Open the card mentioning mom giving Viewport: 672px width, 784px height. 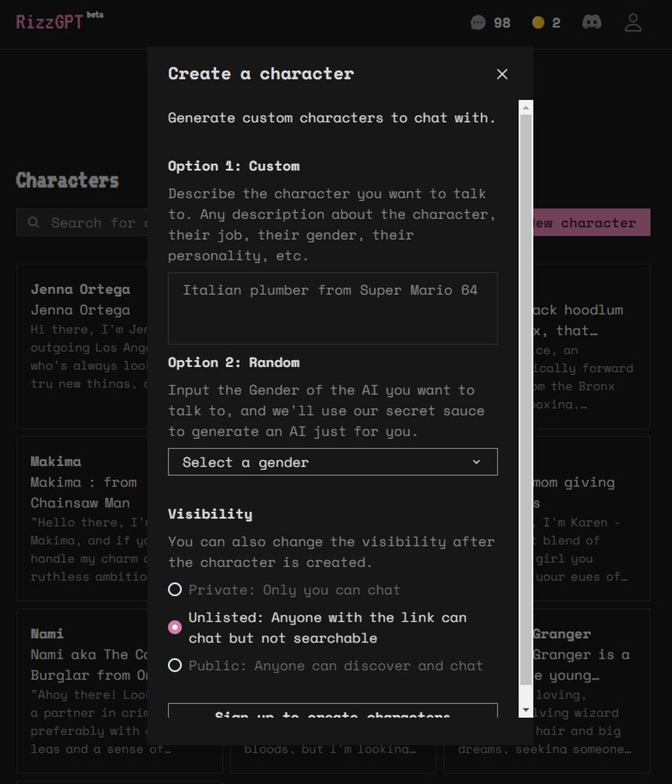[591, 519]
